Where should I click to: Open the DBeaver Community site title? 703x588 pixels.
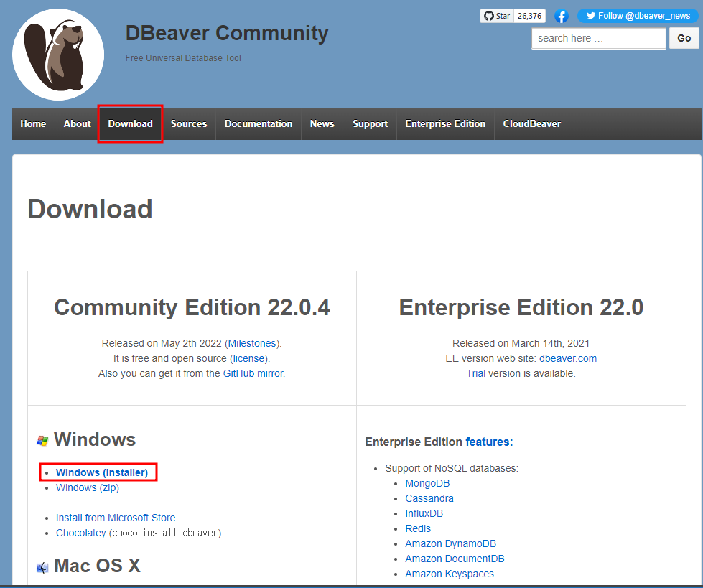click(x=227, y=33)
